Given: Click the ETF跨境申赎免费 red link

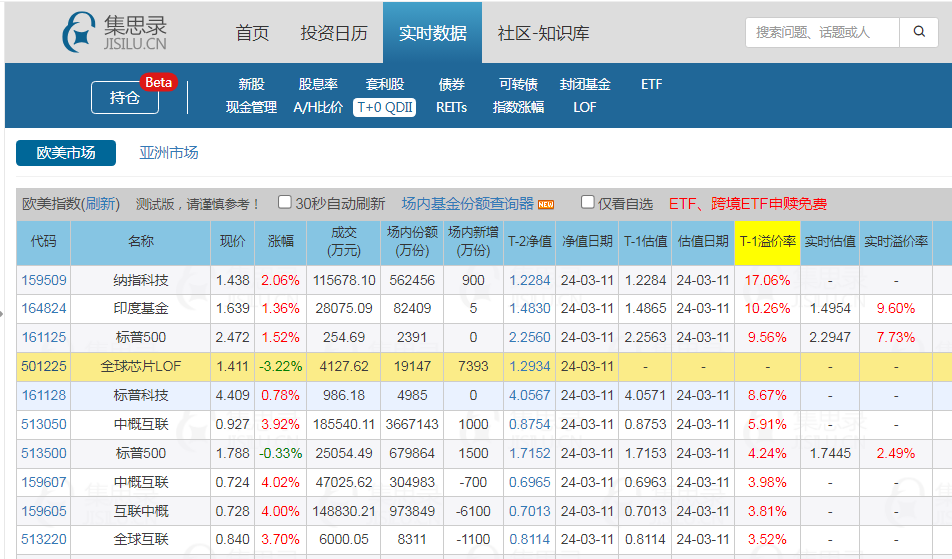Looking at the screenshot, I should pyautogui.click(x=748, y=204).
